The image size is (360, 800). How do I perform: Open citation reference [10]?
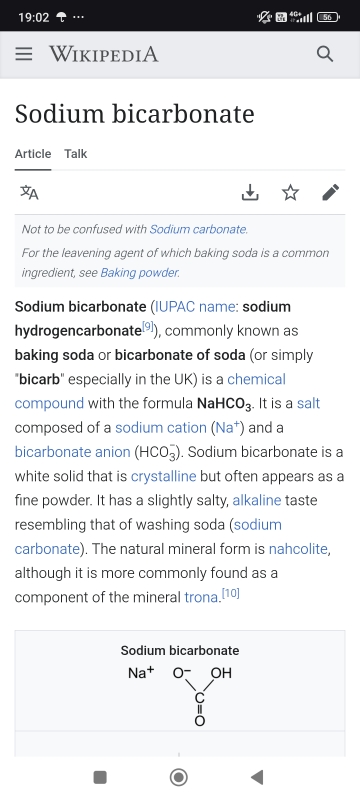pos(230,594)
